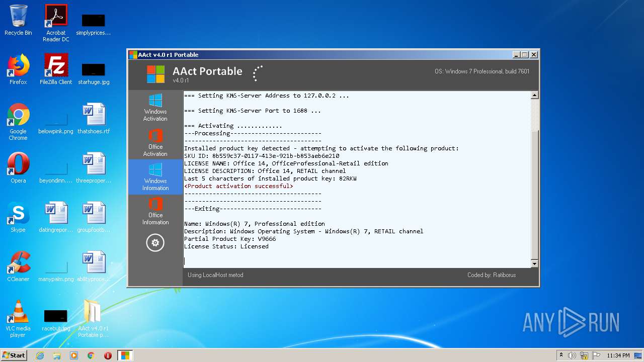Select abilityproce... Word document icon
Image resolution: width=644 pixels, height=362 pixels.
coord(94,266)
